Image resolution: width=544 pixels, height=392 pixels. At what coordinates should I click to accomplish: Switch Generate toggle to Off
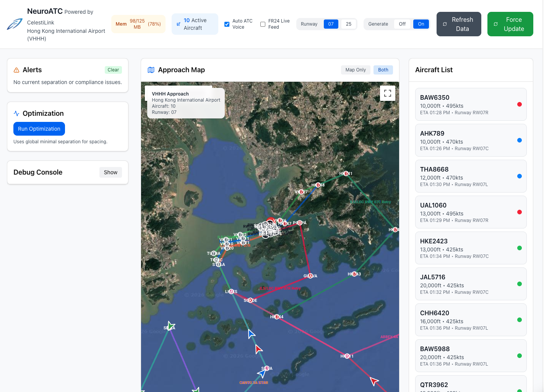[402, 24]
